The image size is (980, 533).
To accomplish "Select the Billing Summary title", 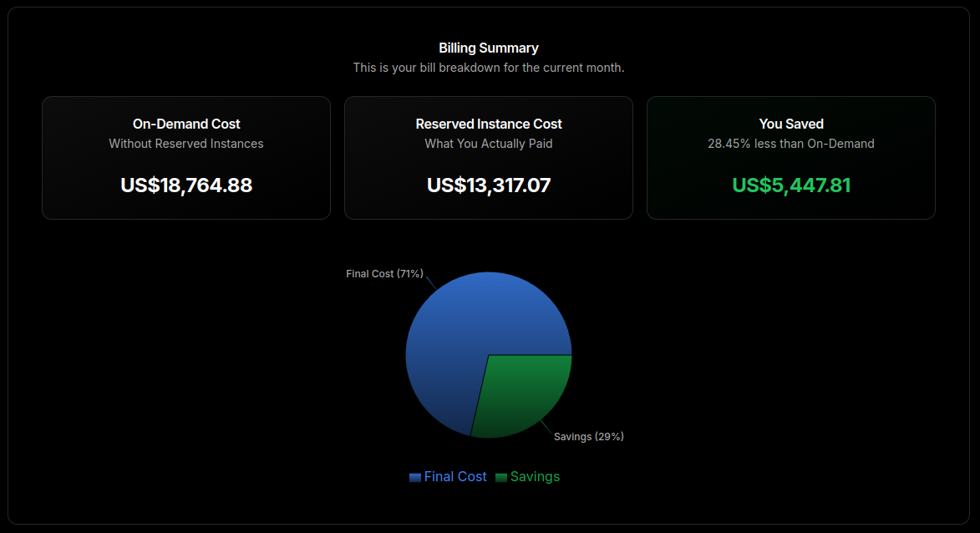I will [x=488, y=48].
